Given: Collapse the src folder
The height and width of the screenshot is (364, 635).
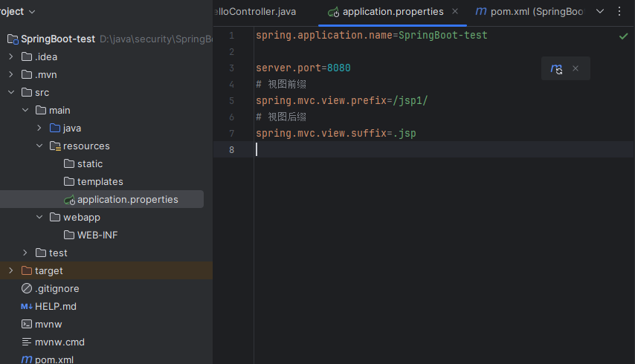Looking at the screenshot, I should 11,93.
